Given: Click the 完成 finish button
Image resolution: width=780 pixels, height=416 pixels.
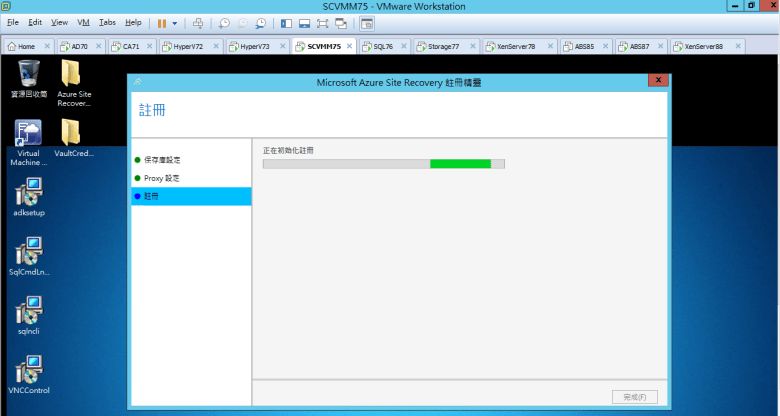Looking at the screenshot, I should (634, 397).
